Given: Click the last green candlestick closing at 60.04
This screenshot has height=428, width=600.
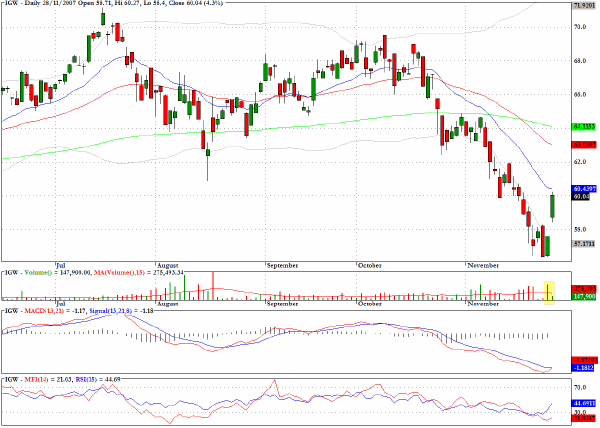Looking at the screenshot, I should point(553,207).
